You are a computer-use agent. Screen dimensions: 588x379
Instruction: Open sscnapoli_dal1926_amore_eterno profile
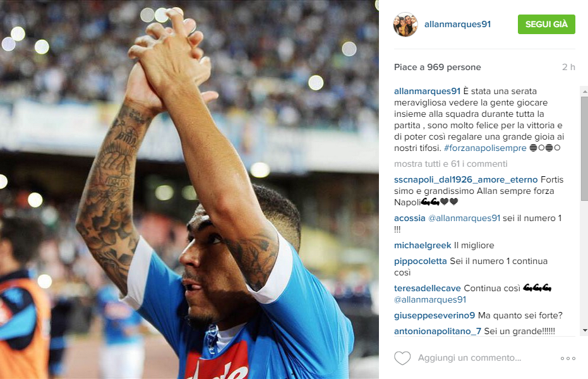(x=465, y=179)
